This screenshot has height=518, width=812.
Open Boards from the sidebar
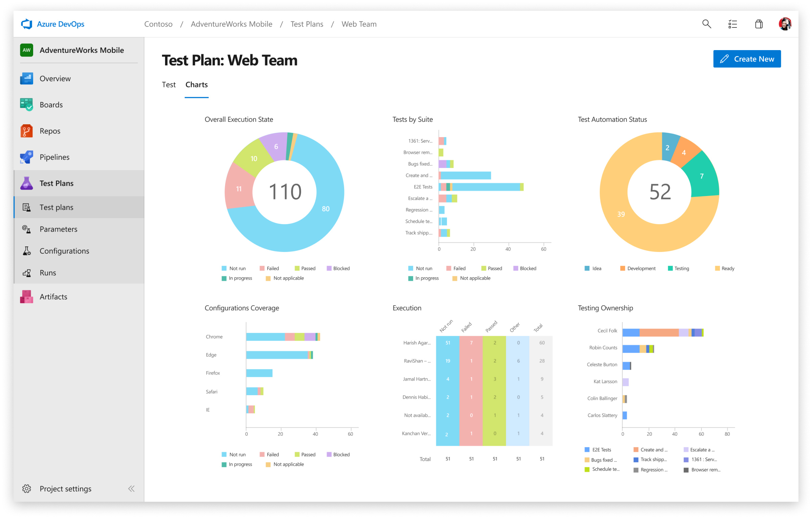pos(51,105)
